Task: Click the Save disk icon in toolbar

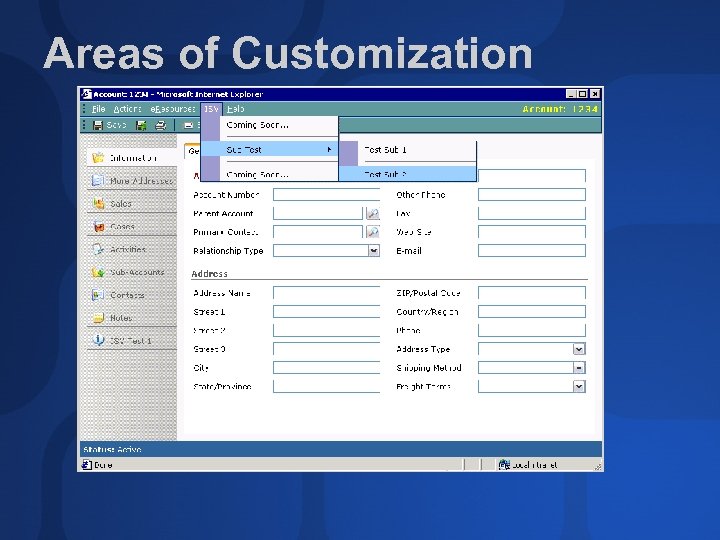Action: pyautogui.click(x=98, y=125)
